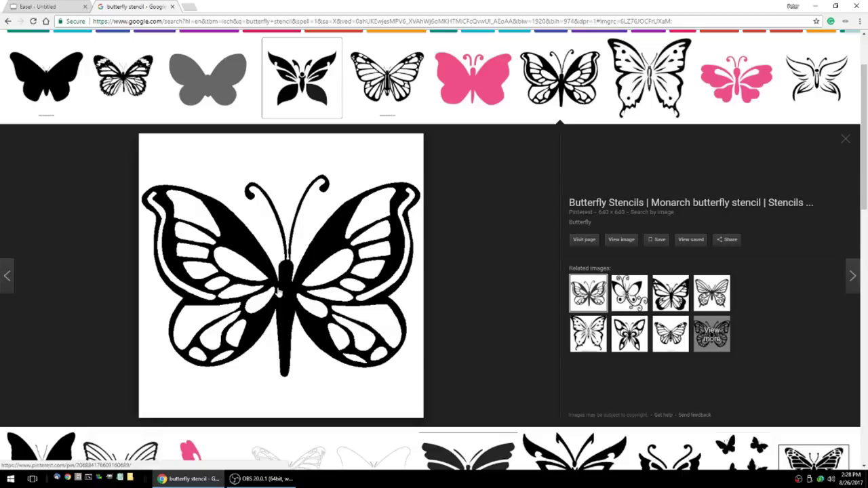
Task: Open the Get help link
Action: point(663,415)
